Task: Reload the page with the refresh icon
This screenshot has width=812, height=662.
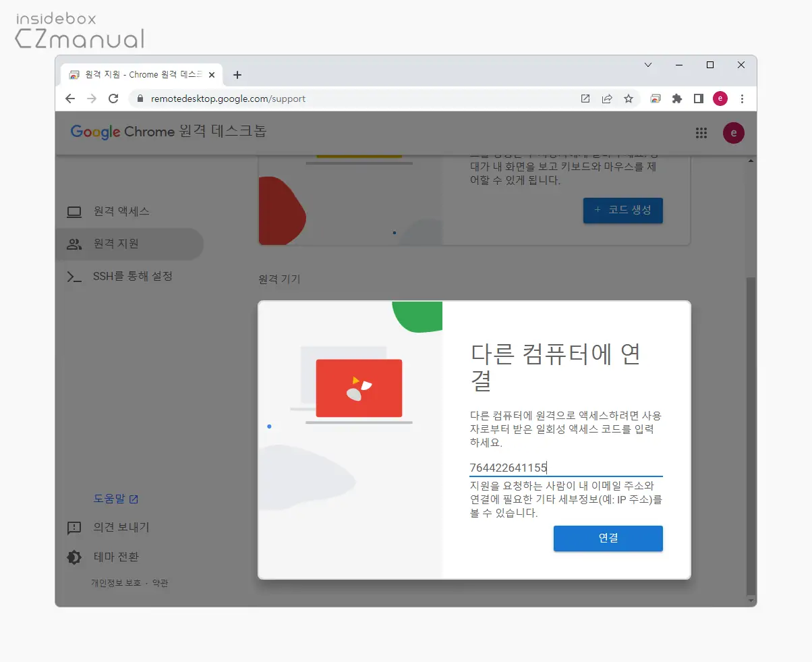Action: point(113,99)
